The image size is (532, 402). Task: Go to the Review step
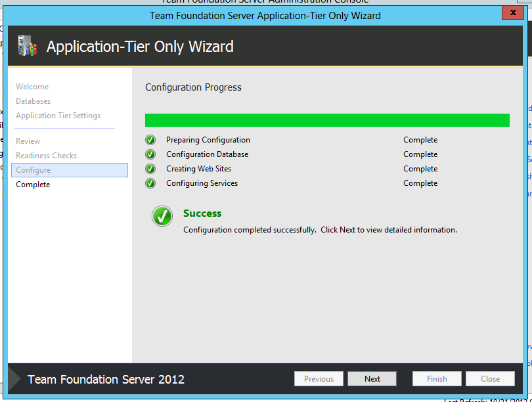(28, 141)
